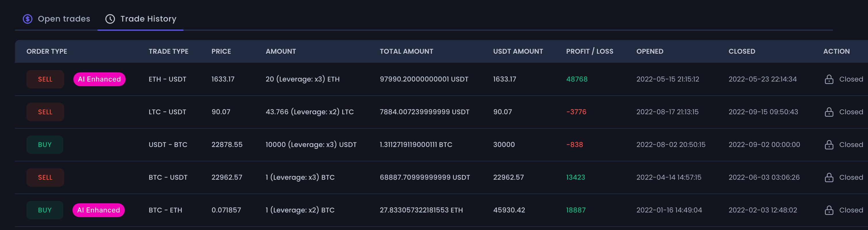Click the AI Enhanced tag on ETH trade

click(x=100, y=79)
